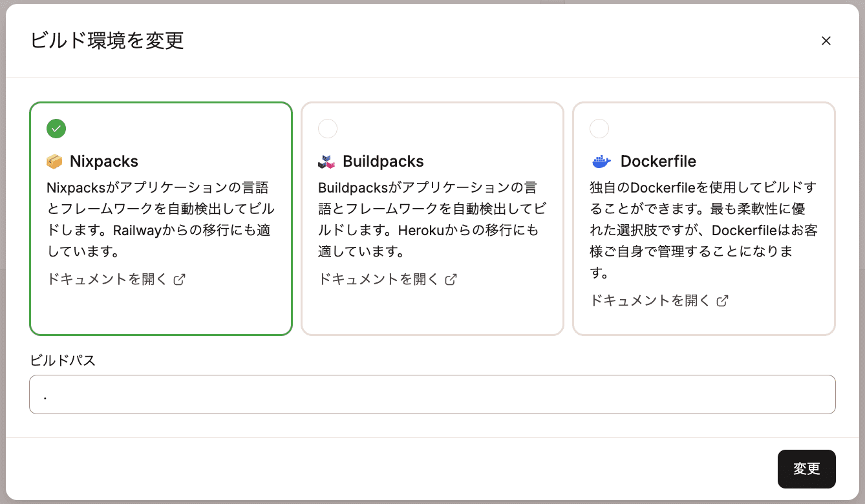Close the ビルド環境を変更 dialog
This screenshot has height=504, width=865.
826,41
